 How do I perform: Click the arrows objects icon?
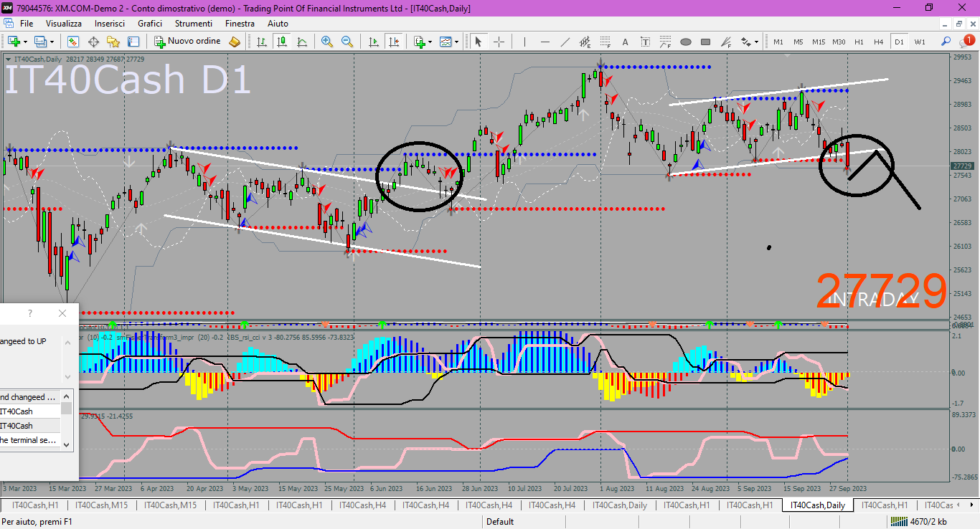745,42
